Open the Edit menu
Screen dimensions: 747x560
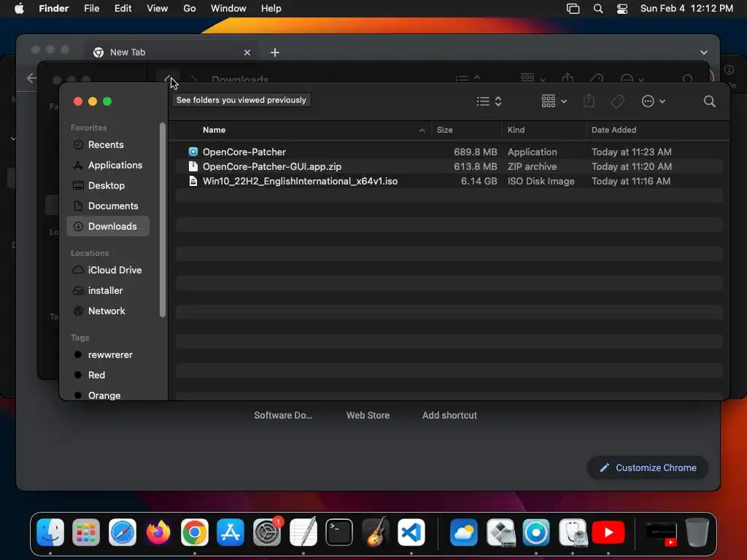[123, 9]
